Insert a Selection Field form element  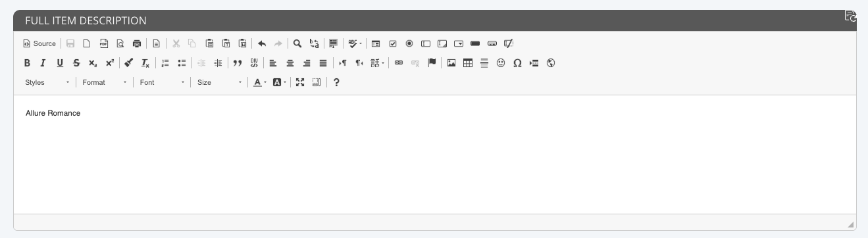pos(459,43)
